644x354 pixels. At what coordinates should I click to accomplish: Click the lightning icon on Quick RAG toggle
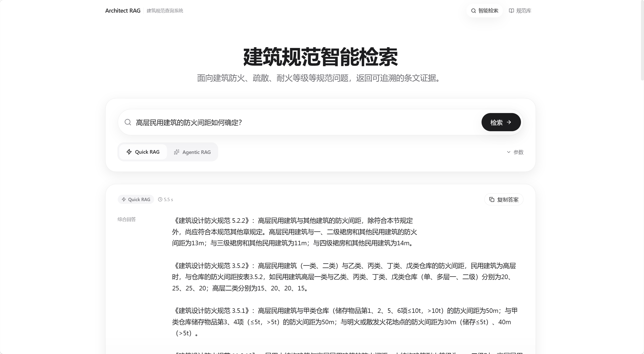pos(129,152)
